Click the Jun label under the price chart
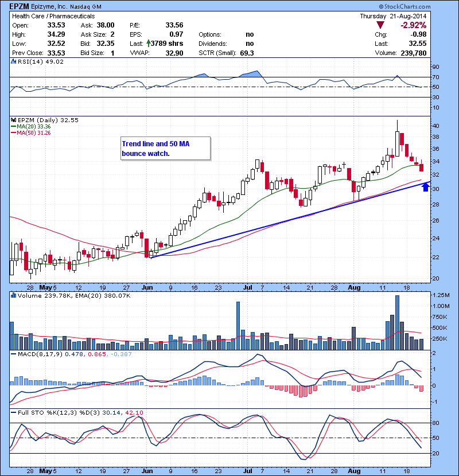The height and width of the screenshot is (476, 459). tap(147, 287)
